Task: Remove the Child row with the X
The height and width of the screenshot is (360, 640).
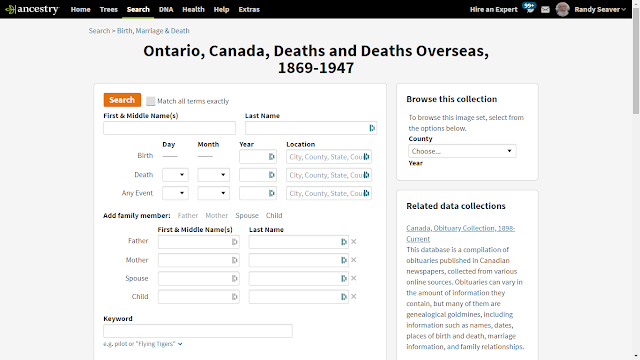Action: (x=354, y=296)
